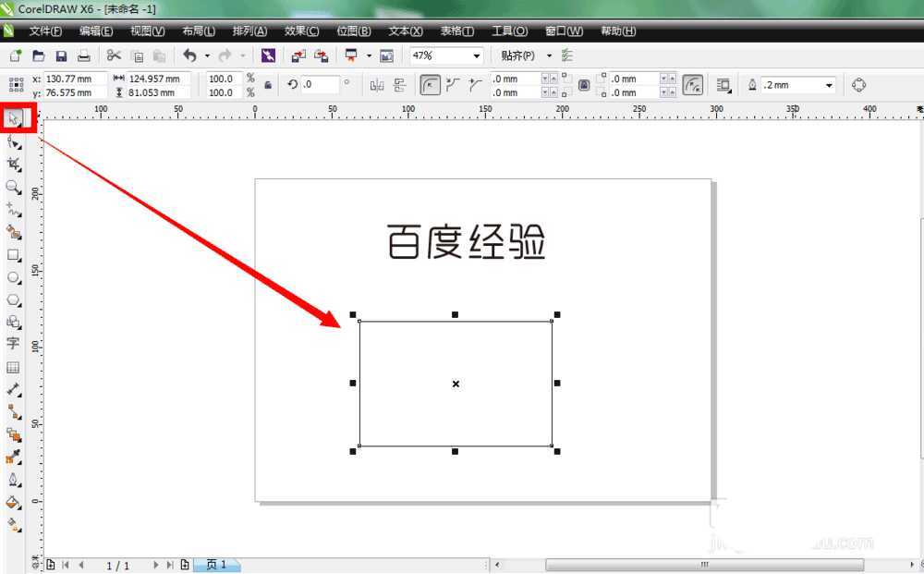Viewport: 924px width, 574px height.
Task: Select the Shape tool
Action: 13,140
